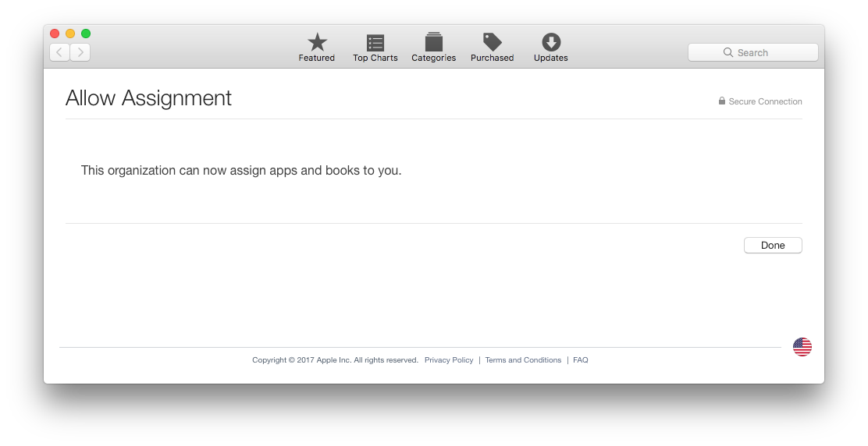Image resolution: width=868 pixels, height=446 pixels.
Task: Maximize the window with the green button
Action: pos(86,34)
